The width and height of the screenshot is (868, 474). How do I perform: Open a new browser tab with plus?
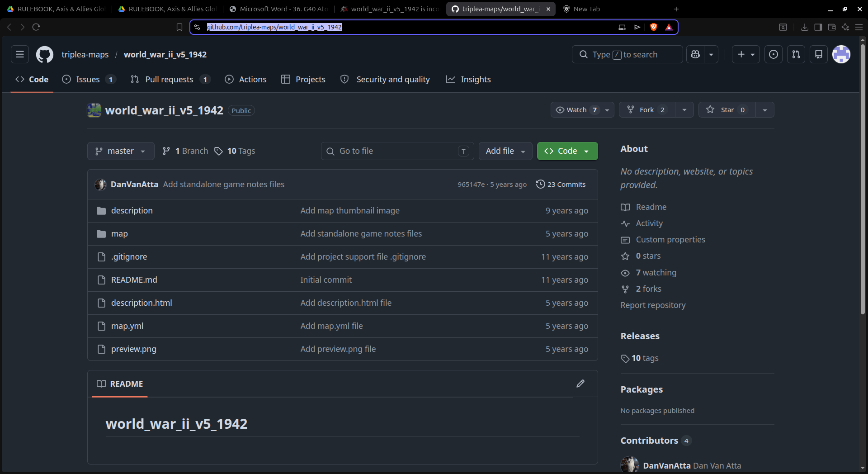(676, 9)
